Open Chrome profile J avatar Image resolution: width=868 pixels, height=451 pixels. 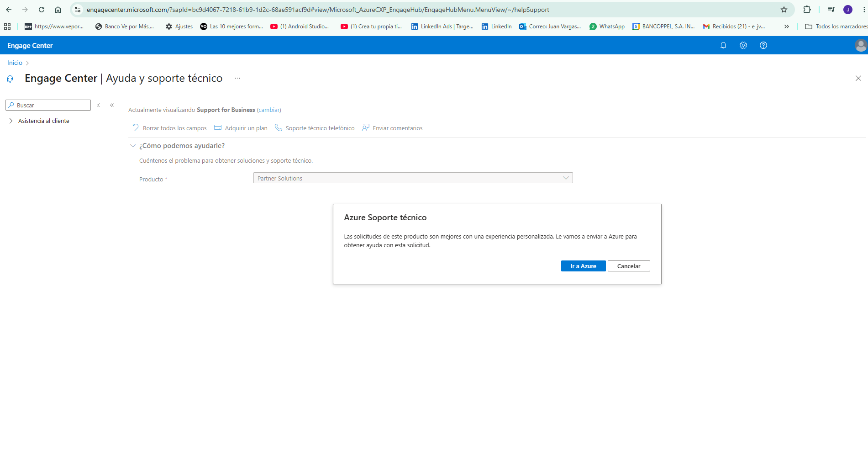[x=848, y=10]
